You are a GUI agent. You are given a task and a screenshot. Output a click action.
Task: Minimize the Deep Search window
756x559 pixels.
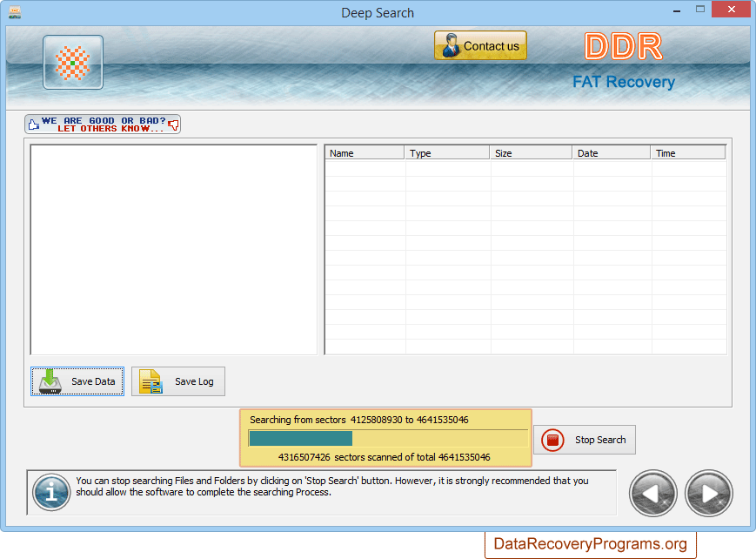point(677,10)
